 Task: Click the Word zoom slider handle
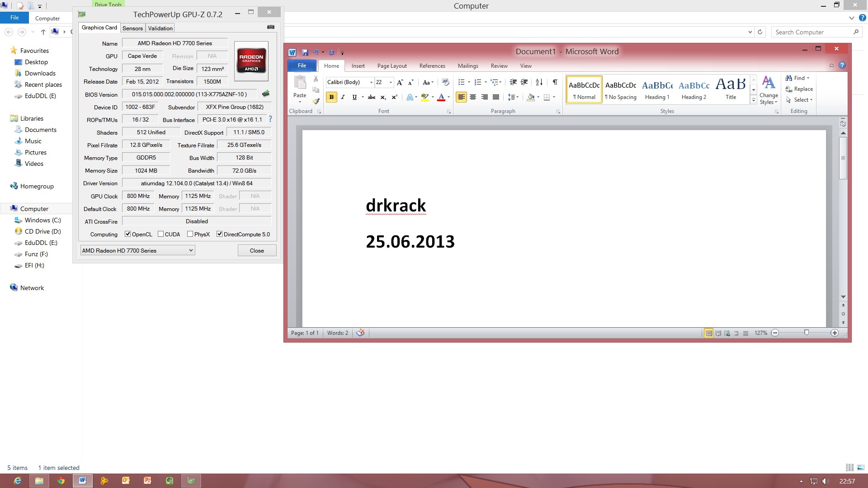(807, 333)
